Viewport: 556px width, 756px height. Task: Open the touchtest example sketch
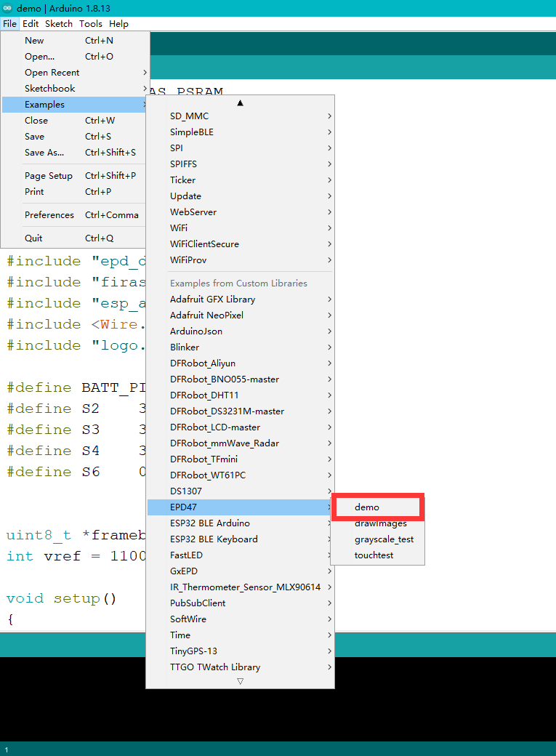[378, 555]
